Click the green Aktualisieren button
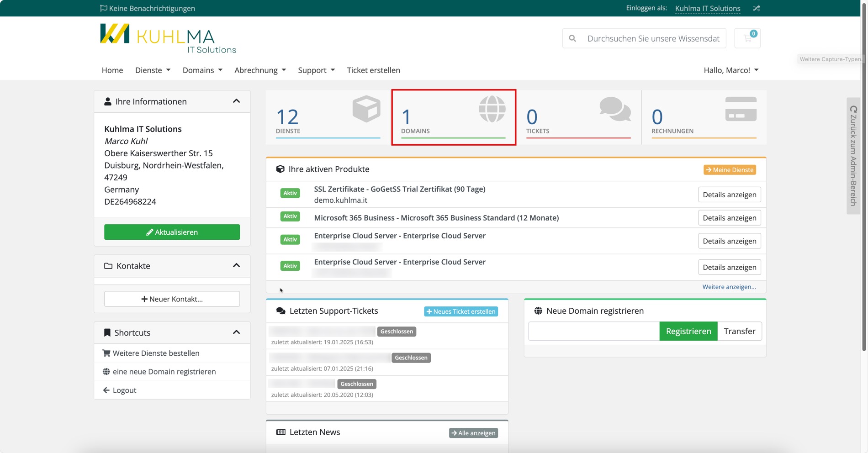The height and width of the screenshot is (453, 868). coord(172,232)
